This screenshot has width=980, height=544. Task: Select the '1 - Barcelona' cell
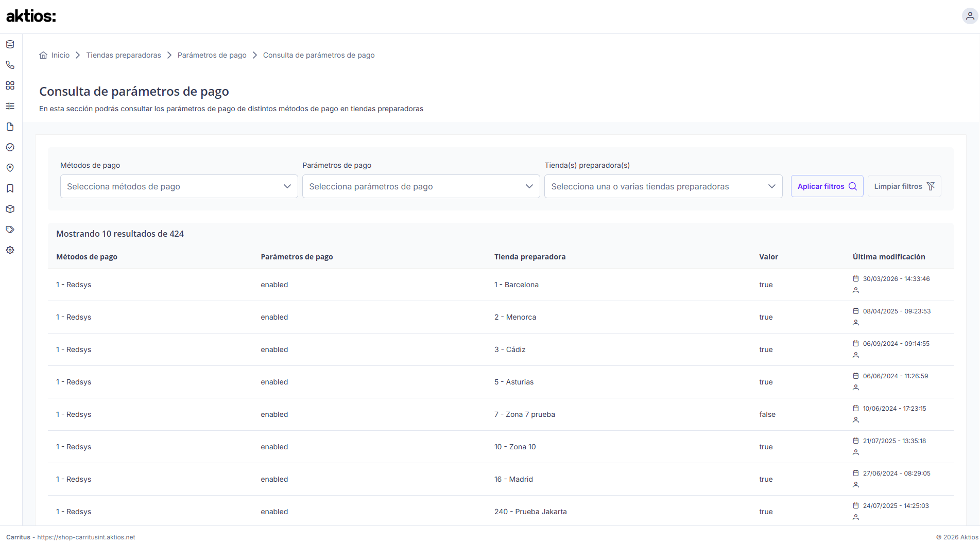pyautogui.click(x=517, y=285)
